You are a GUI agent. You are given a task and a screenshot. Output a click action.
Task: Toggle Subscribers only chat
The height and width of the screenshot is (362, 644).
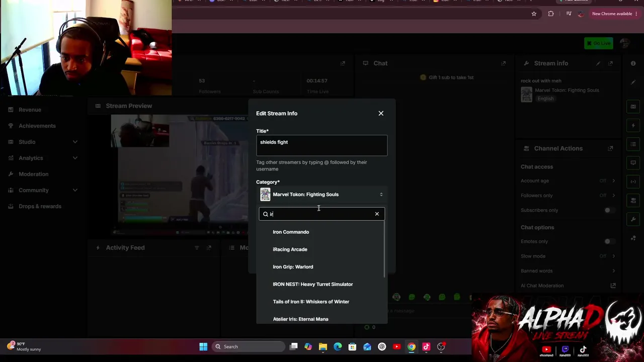pyautogui.click(x=609, y=210)
